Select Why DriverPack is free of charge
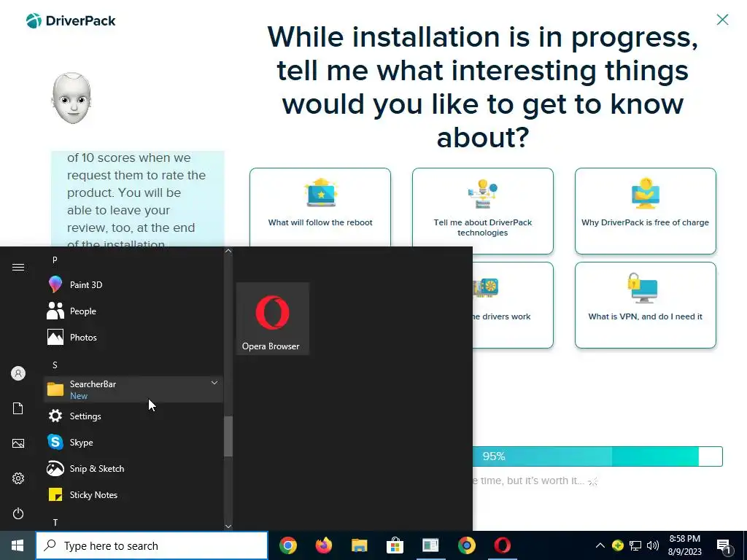Image resolution: width=747 pixels, height=560 pixels. [645, 211]
